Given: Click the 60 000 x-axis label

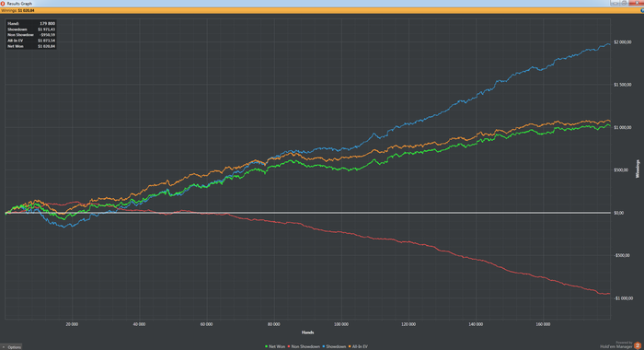Looking at the screenshot, I should point(207,324).
